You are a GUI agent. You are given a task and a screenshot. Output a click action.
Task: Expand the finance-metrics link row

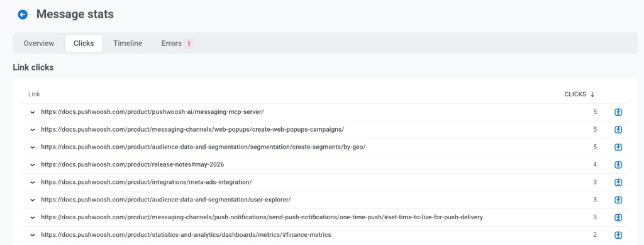(x=33, y=235)
